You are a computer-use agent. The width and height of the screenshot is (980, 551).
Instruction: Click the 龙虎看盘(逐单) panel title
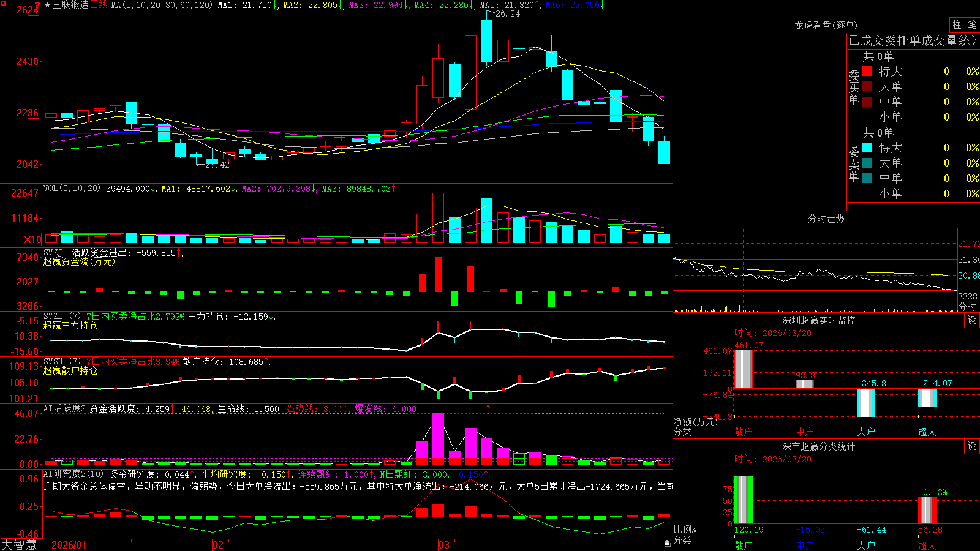[x=826, y=25]
